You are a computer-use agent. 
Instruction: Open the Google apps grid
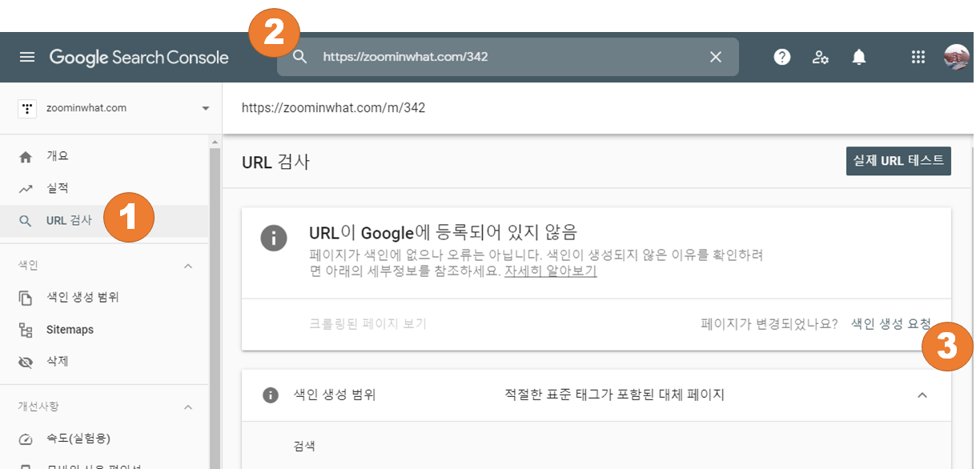tap(918, 57)
